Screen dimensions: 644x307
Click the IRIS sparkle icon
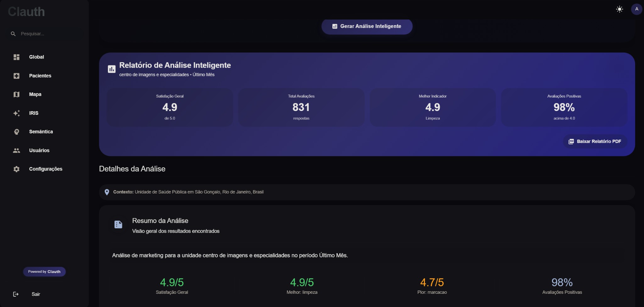16,113
